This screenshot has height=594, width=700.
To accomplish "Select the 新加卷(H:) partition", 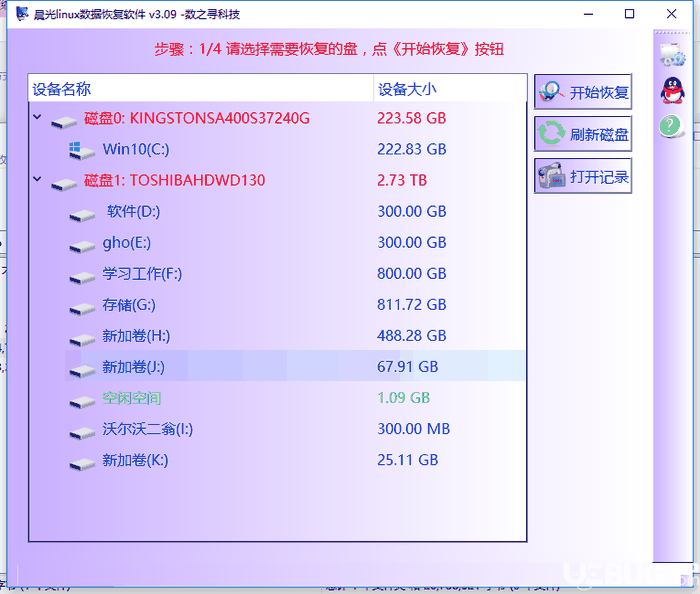I will [x=136, y=336].
